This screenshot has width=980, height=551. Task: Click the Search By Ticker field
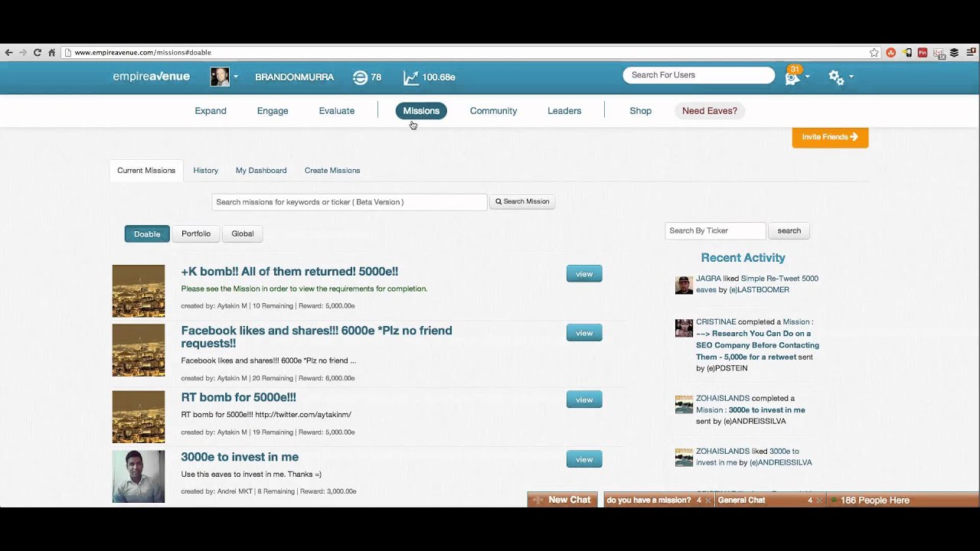(715, 231)
